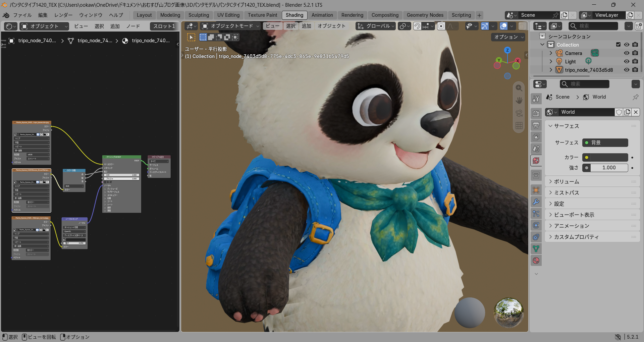Expand the ボリューム panel
Image resolution: width=644 pixels, height=342 pixels.
point(592,181)
